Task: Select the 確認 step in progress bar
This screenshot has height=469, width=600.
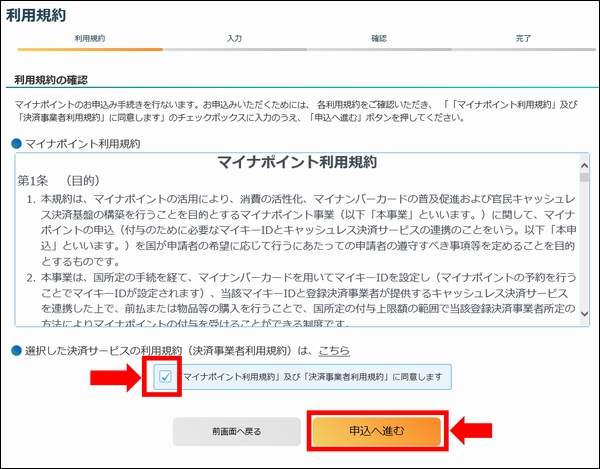Action: 379,39
